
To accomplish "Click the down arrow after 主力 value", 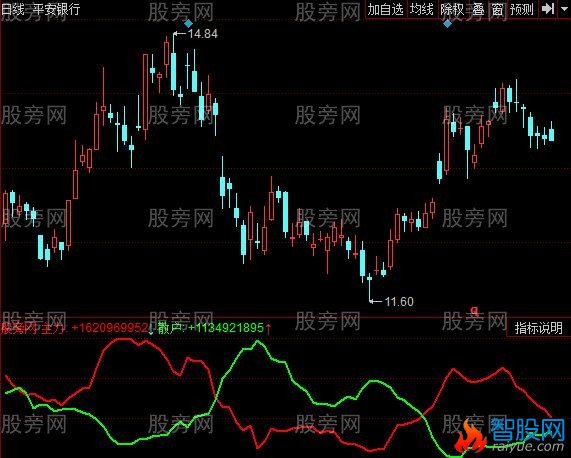I will click(x=151, y=328).
